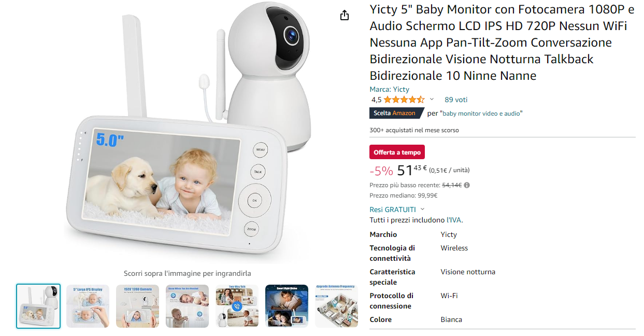The width and height of the screenshot is (644, 336).
Task: Click the l'IVA tax information link
Action: 454,220
